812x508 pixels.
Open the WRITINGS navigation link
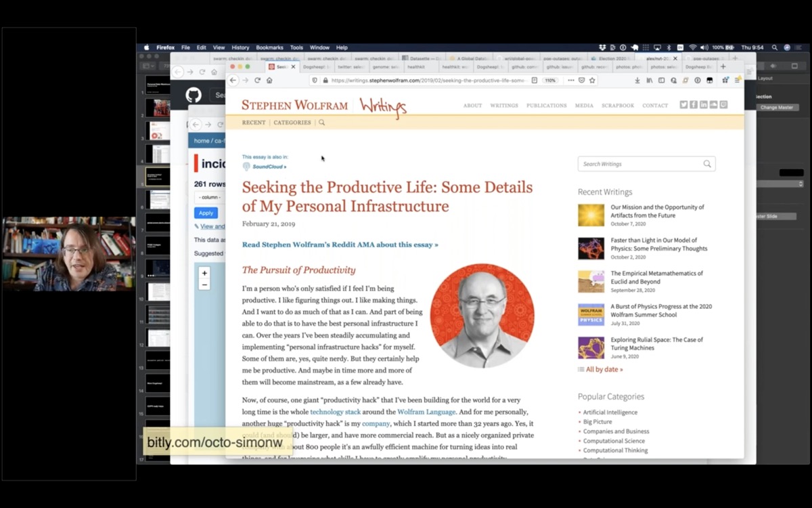click(504, 106)
